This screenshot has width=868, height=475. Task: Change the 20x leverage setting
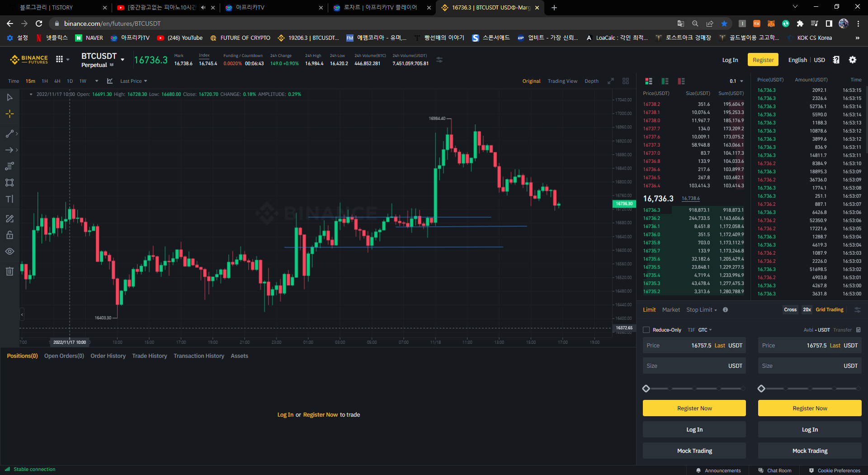tap(807, 310)
